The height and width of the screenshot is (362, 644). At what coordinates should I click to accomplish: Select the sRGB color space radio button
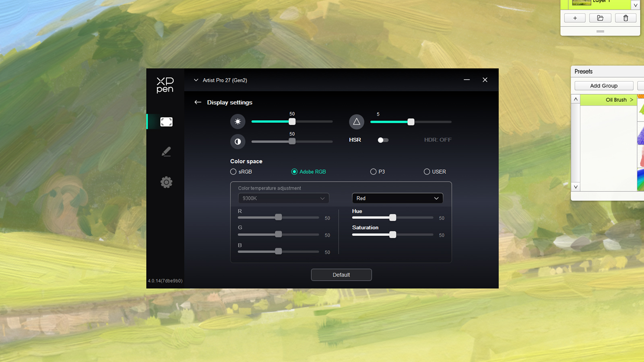233,171
